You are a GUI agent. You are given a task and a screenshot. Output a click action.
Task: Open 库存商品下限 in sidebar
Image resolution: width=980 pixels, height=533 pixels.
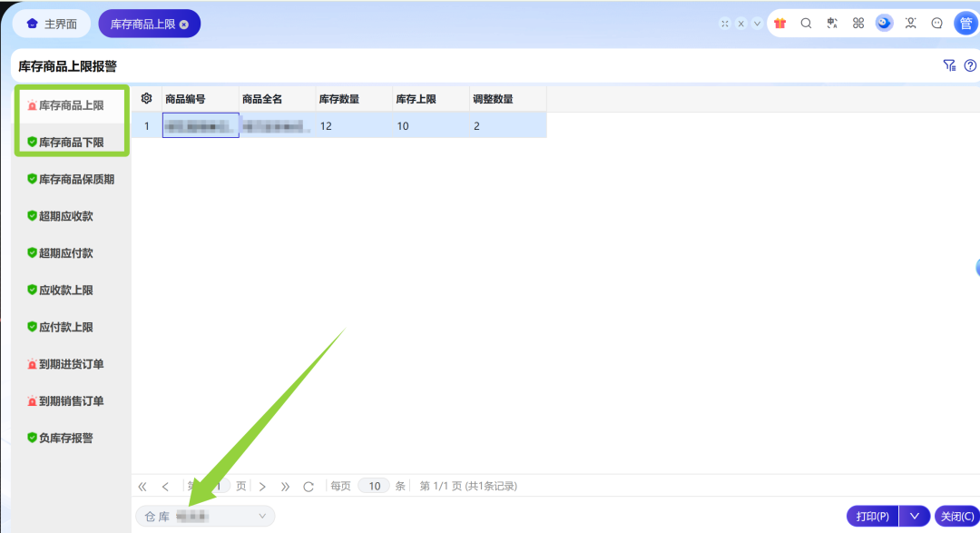[x=71, y=143]
